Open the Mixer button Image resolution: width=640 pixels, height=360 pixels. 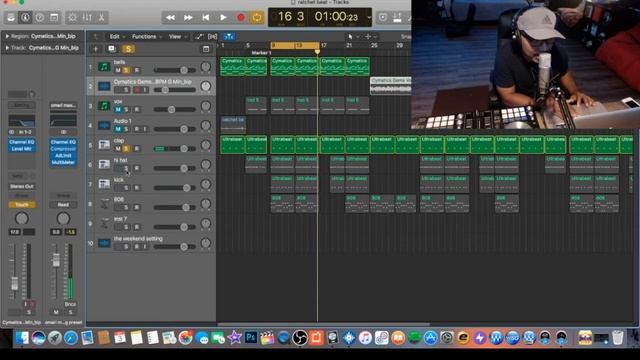pyautogui.click(x=87, y=18)
